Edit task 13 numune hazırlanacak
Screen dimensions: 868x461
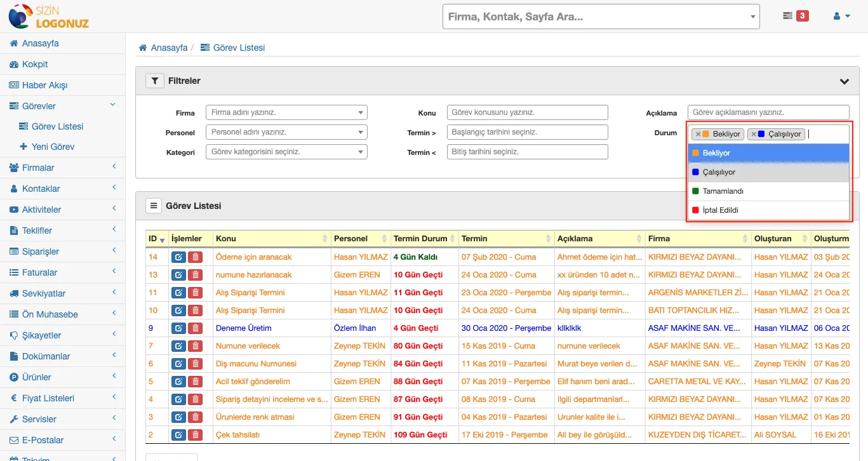(x=178, y=275)
